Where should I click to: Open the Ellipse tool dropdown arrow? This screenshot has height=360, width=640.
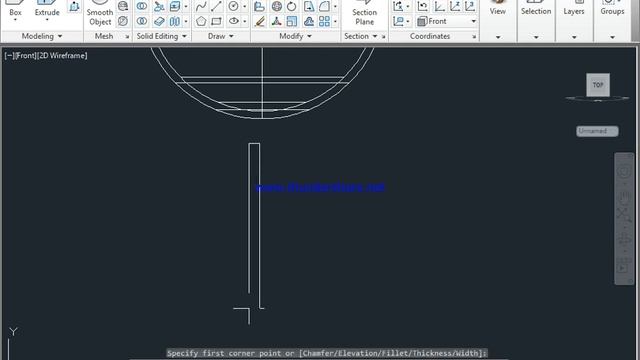click(x=245, y=21)
